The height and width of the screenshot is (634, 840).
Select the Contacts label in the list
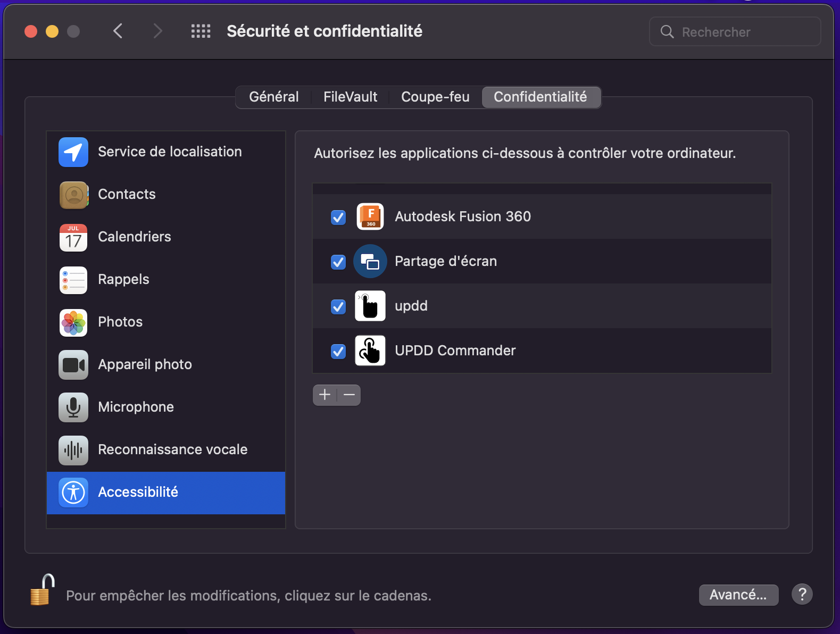click(127, 195)
